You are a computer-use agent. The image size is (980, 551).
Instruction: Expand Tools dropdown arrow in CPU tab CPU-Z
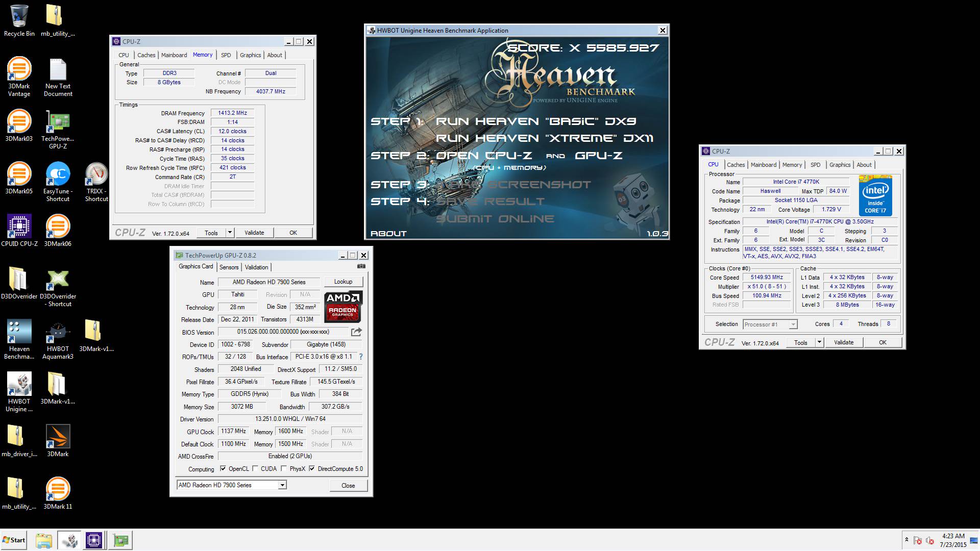point(819,342)
